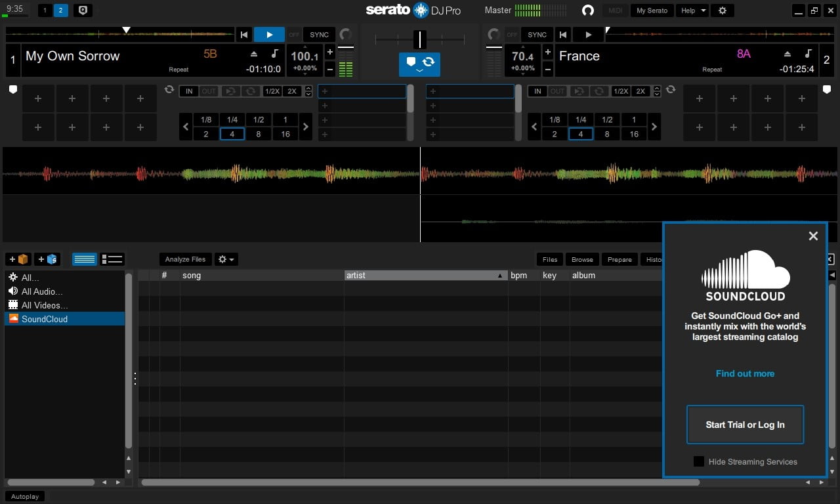Screen dimensions: 840x504
Task: Follow the Find out more link
Action: coord(745,373)
